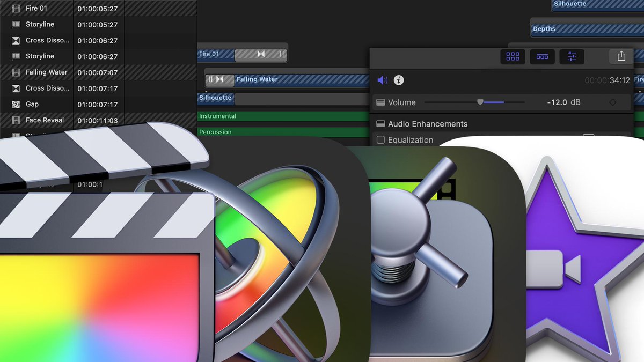Image resolution: width=644 pixels, height=362 pixels.
Task: Toggle the timeline view icon in the toolbar
Action: pos(542,56)
